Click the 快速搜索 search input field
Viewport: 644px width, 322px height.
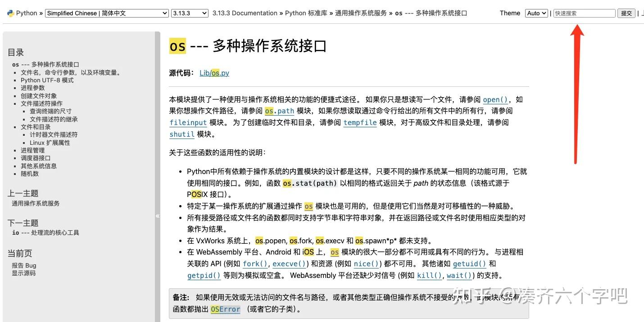584,13
